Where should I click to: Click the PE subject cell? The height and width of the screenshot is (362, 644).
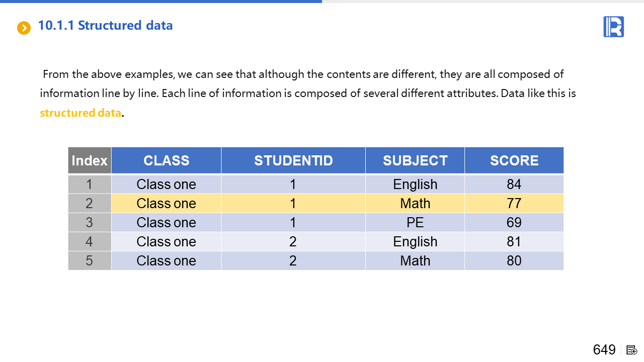pos(415,223)
